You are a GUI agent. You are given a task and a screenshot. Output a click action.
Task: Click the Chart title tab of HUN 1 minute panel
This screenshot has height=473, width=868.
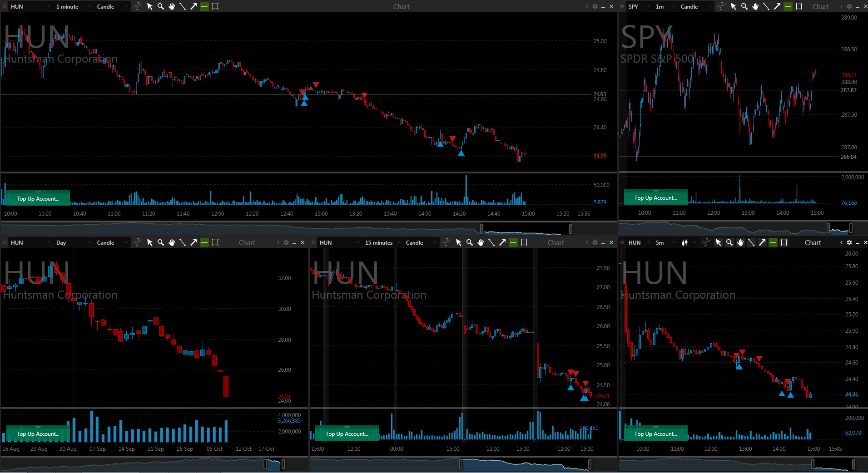[401, 6]
